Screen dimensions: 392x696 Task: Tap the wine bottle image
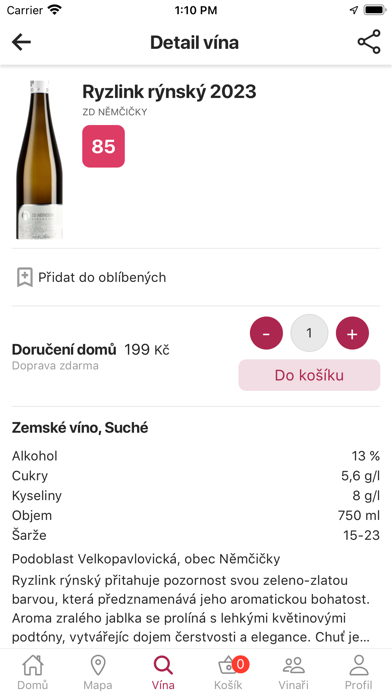[40, 160]
